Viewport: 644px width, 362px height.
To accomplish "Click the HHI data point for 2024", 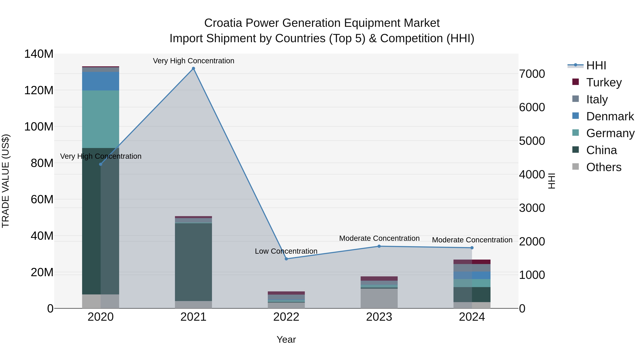I will tap(472, 248).
